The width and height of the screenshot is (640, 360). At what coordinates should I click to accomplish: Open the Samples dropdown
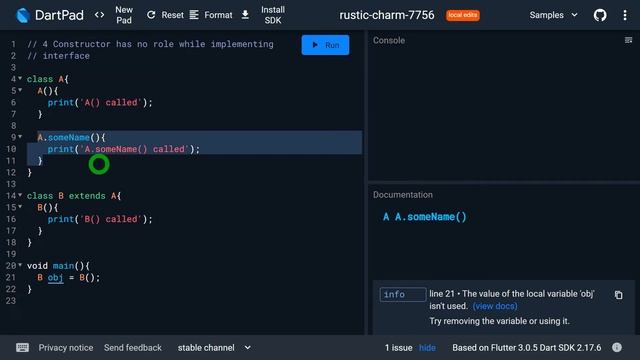(553, 15)
